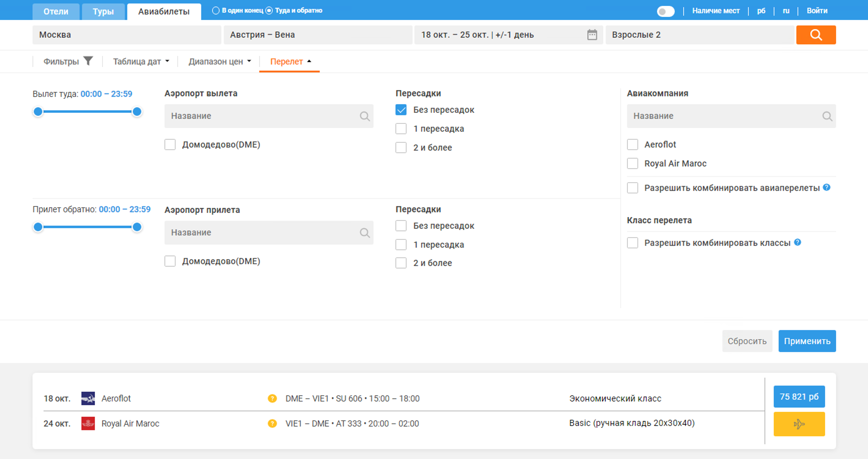Click help icon next to combine flights option

pos(826,187)
